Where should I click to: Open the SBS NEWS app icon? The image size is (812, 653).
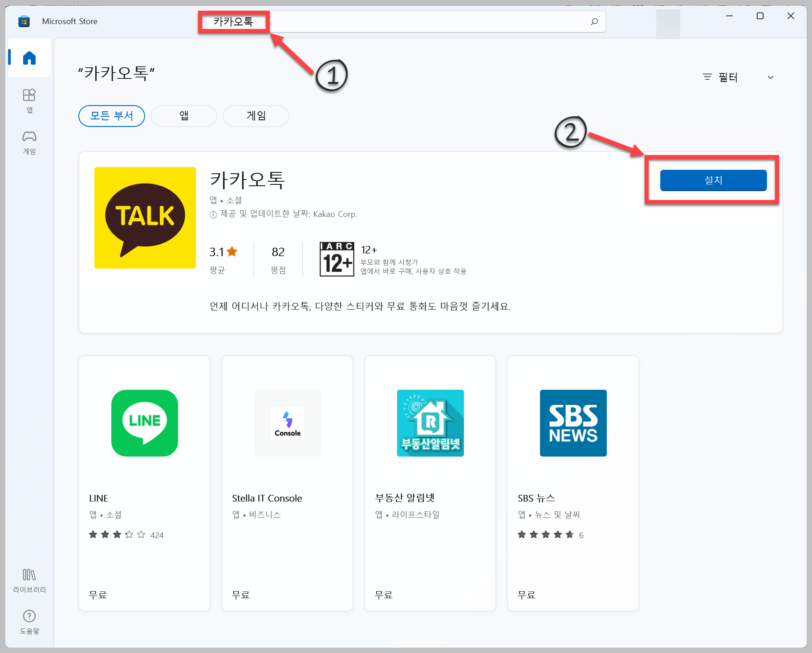coord(573,423)
